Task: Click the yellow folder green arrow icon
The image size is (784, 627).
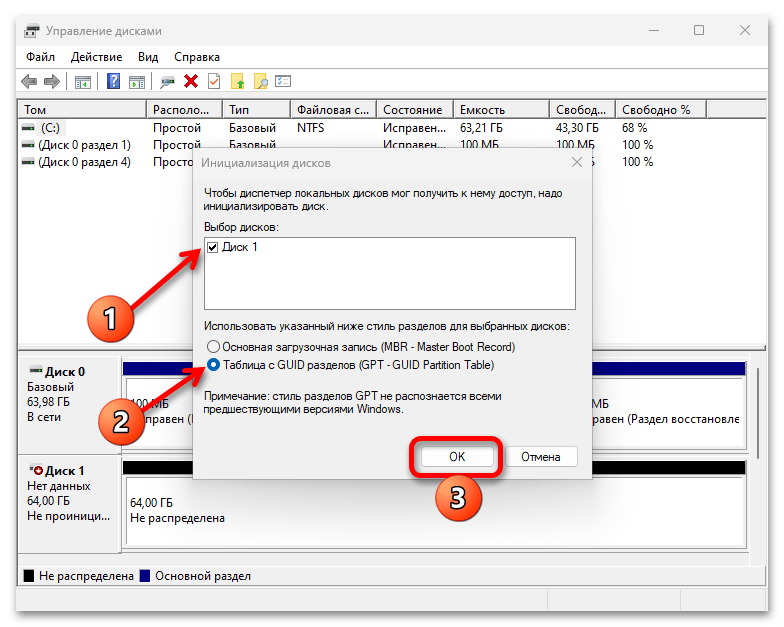Action: click(238, 81)
